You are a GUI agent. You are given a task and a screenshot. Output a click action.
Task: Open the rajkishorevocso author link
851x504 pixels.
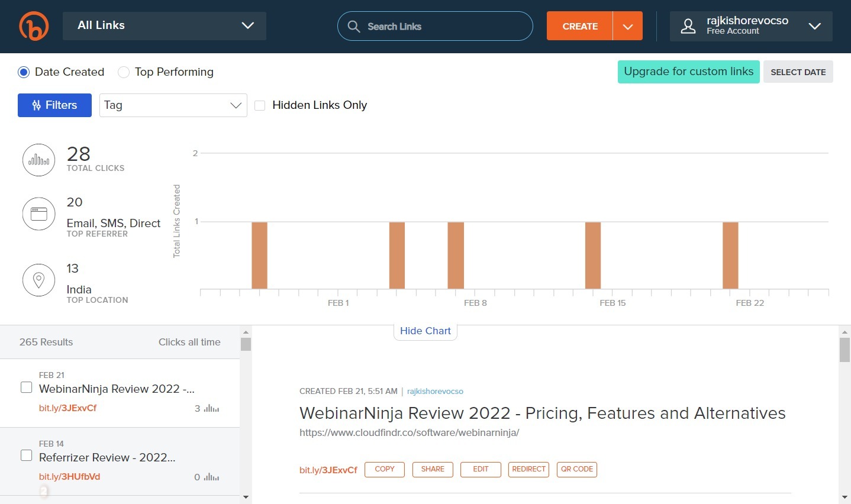pyautogui.click(x=435, y=391)
